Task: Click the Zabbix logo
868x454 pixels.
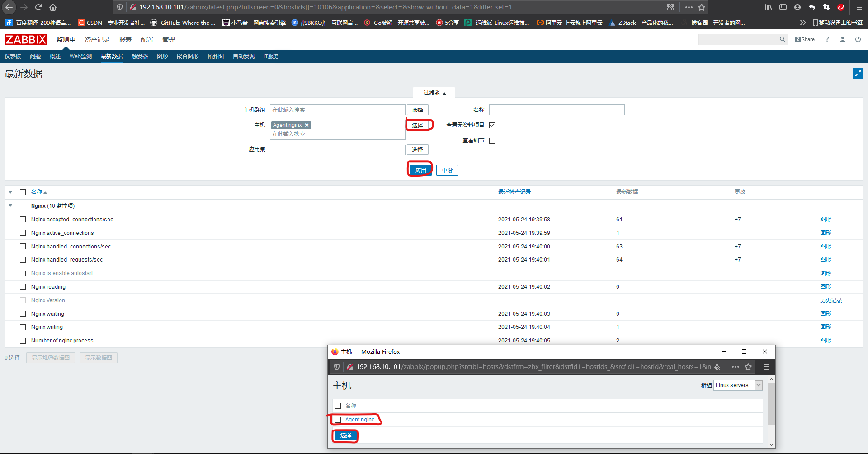Action: (x=26, y=40)
